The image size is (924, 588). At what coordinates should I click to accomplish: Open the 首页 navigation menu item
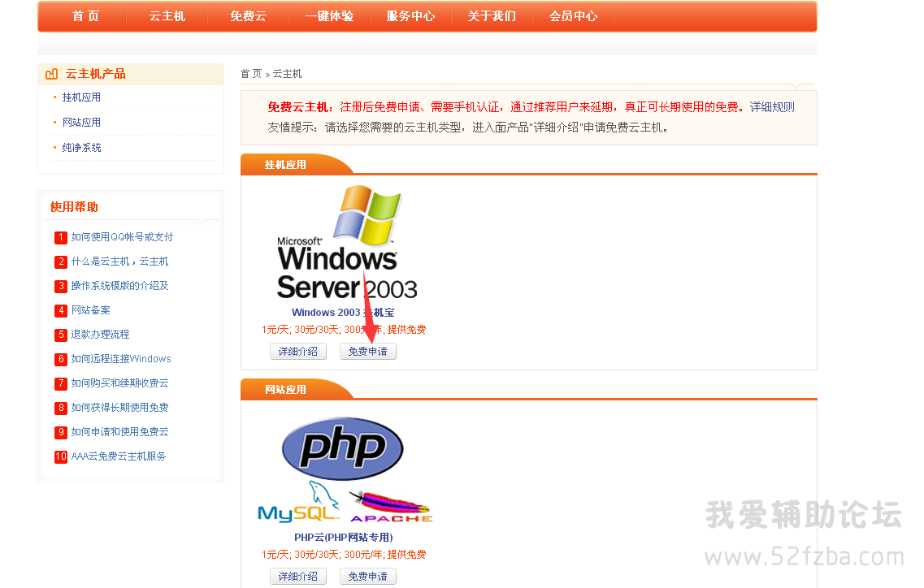click(x=85, y=16)
